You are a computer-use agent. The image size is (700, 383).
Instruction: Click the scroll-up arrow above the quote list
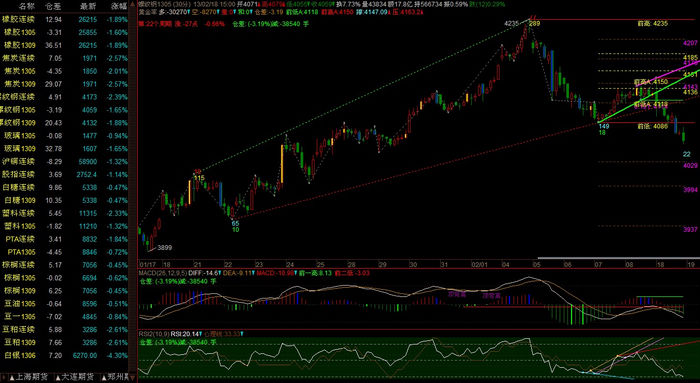pyautogui.click(x=132, y=5)
